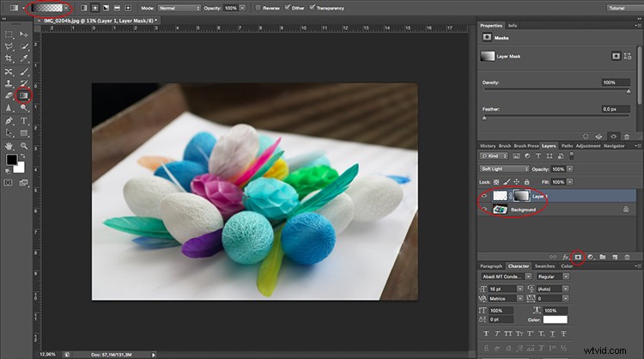Click the Layer 1 mask thumbnail
The width and height of the screenshot is (644, 359).
(521, 196)
